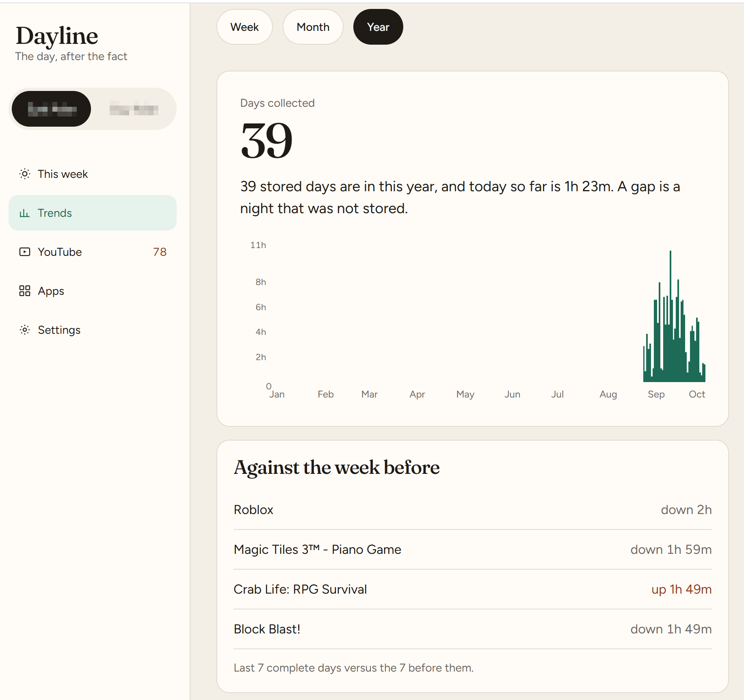Image resolution: width=744 pixels, height=700 pixels.
Task: Click the play icon beside YouTube
Action: pos(25,252)
